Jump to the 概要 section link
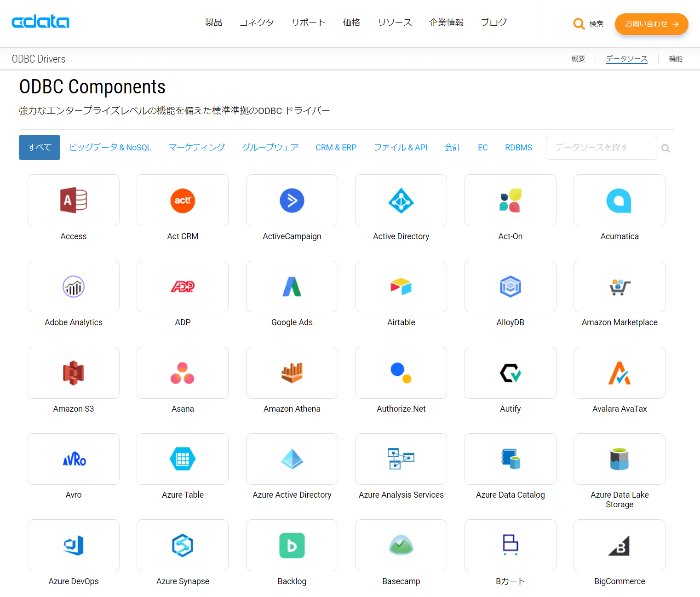The width and height of the screenshot is (700, 597). pyautogui.click(x=578, y=59)
